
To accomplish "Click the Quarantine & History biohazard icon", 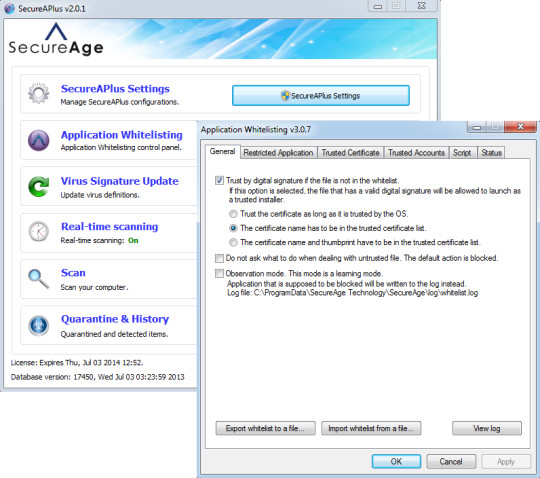I will click(38, 325).
